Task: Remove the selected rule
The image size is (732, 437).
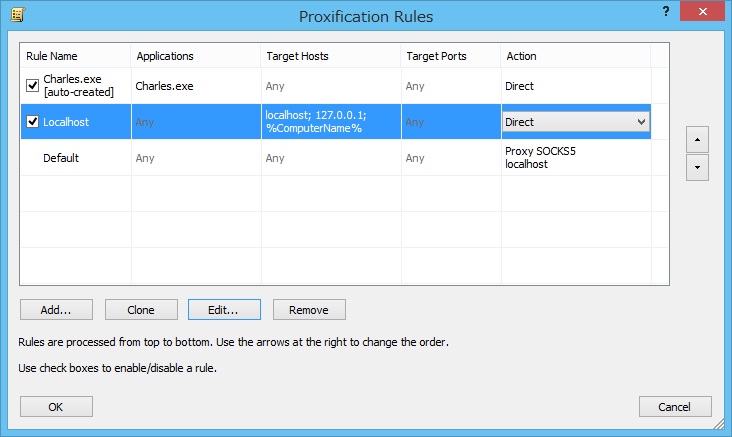Action: coord(308,310)
